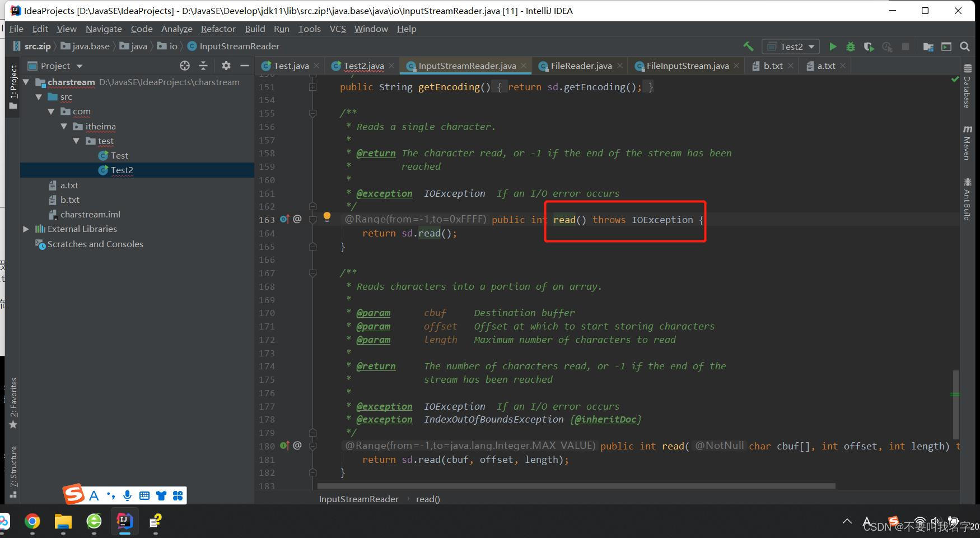The image size is (980, 538).
Task: Start debugging with the bug icon
Action: (x=851, y=47)
